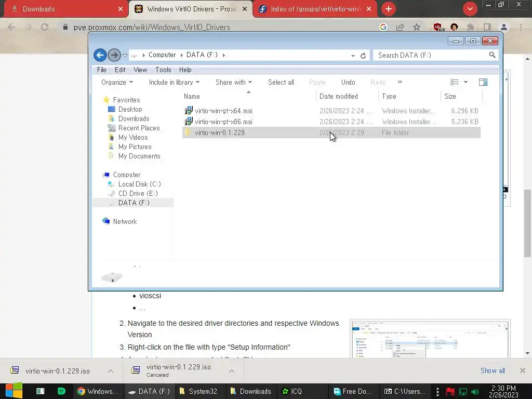This screenshot has width=532, height=399.
Task: Expand the Share with dropdown
Action: 234,83
